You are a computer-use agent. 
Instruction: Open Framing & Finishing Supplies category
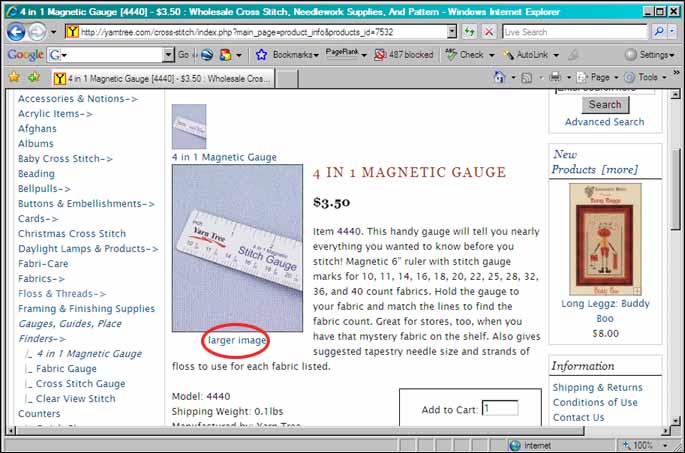pos(86,308)
